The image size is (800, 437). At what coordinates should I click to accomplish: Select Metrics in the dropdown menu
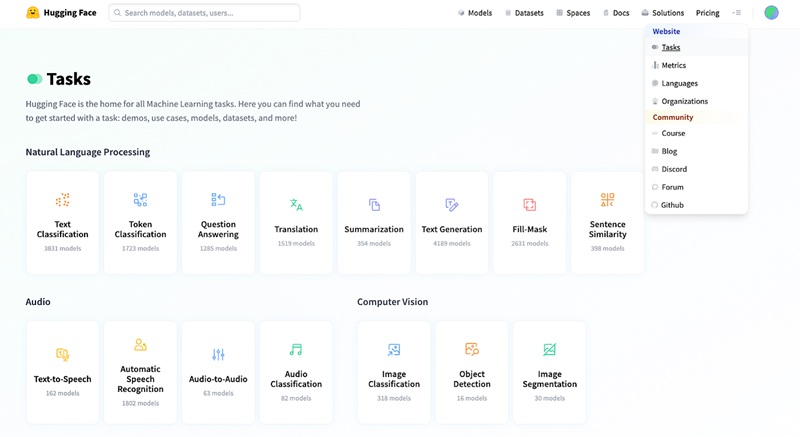tap(696, 65)
